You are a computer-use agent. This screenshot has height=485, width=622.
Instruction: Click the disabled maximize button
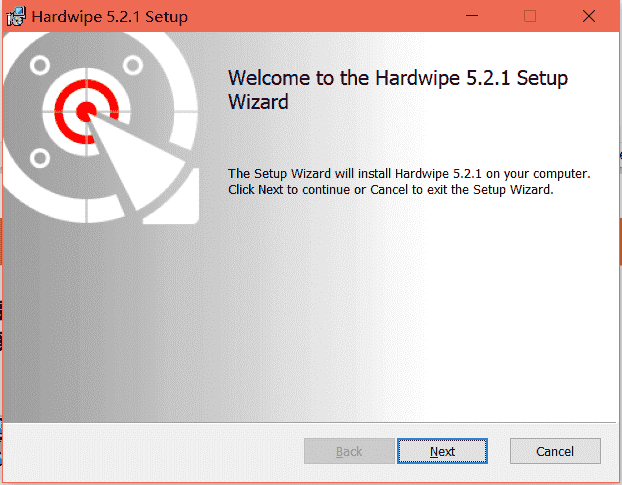[x=530, y=16]
